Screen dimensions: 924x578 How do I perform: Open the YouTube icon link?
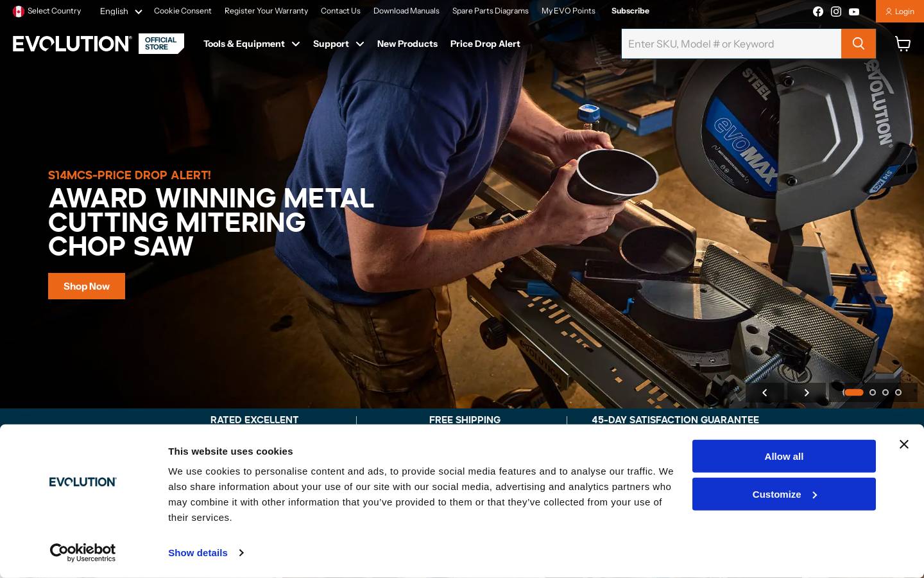(854, 12)
